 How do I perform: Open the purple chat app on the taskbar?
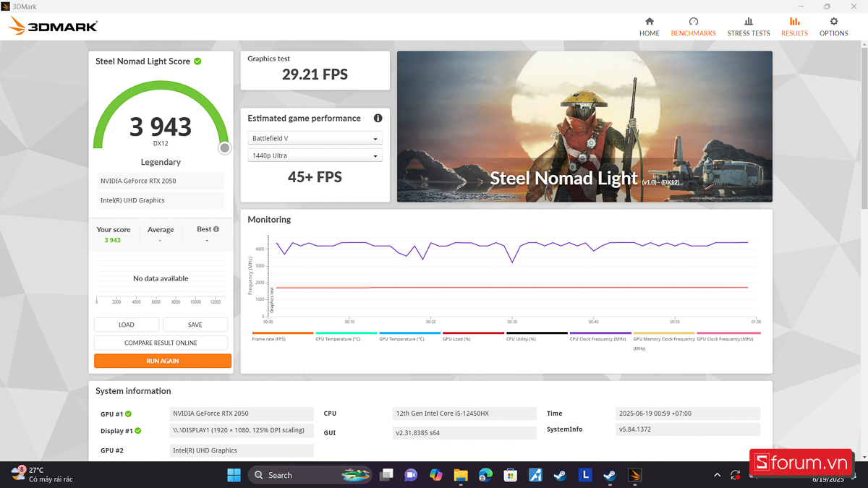click(x=411, y=475)
